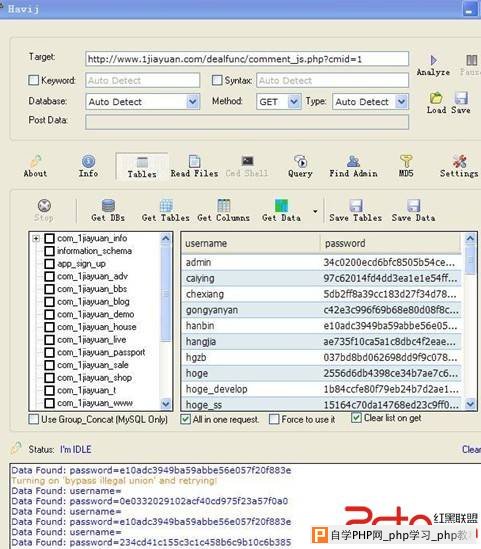Select com_1jiayuan_demo in database tree
Screen dimensions: 481x549
96,314
